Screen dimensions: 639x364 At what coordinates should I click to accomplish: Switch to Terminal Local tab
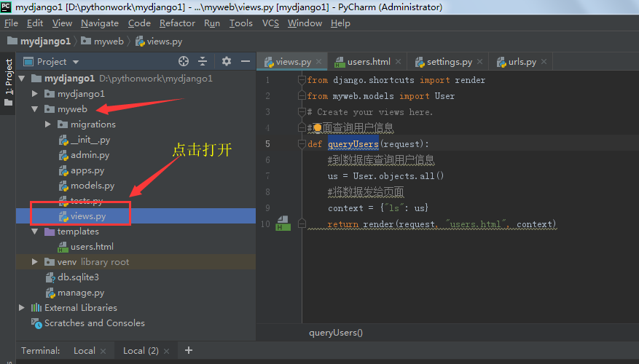point(85,351)
